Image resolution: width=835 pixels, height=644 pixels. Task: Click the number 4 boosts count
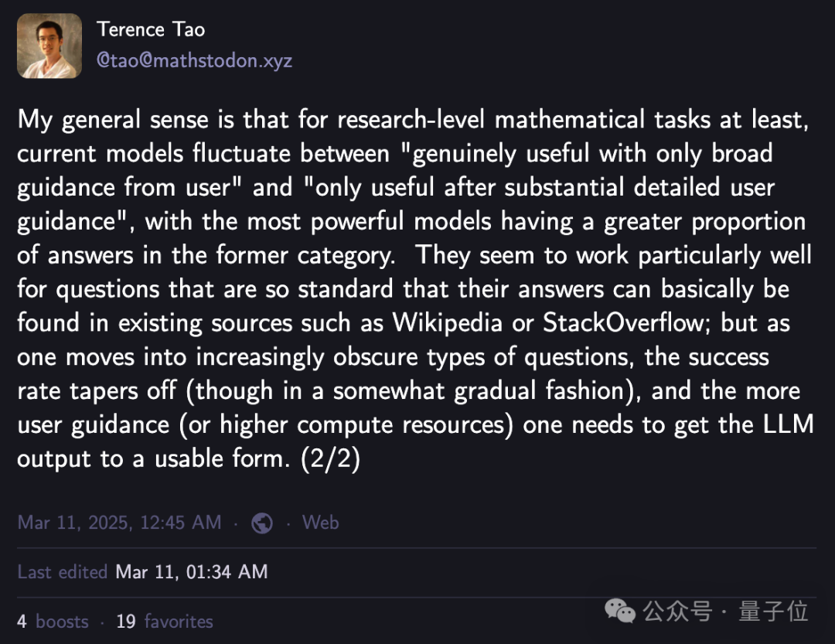pos(22,621)
